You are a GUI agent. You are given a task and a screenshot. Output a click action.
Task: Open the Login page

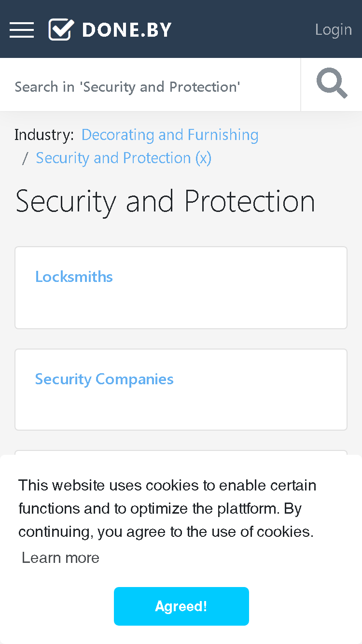pyautogui.click(x=334, y=29)
